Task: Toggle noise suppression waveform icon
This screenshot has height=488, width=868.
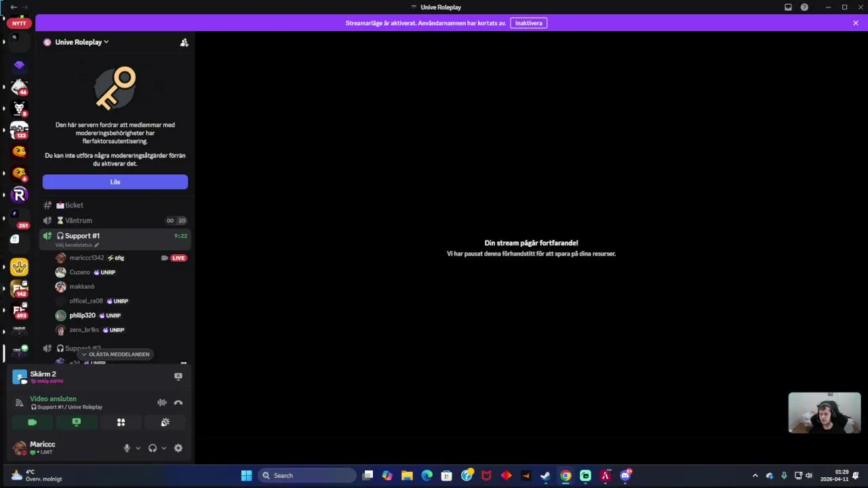Action: coord(162,402)
